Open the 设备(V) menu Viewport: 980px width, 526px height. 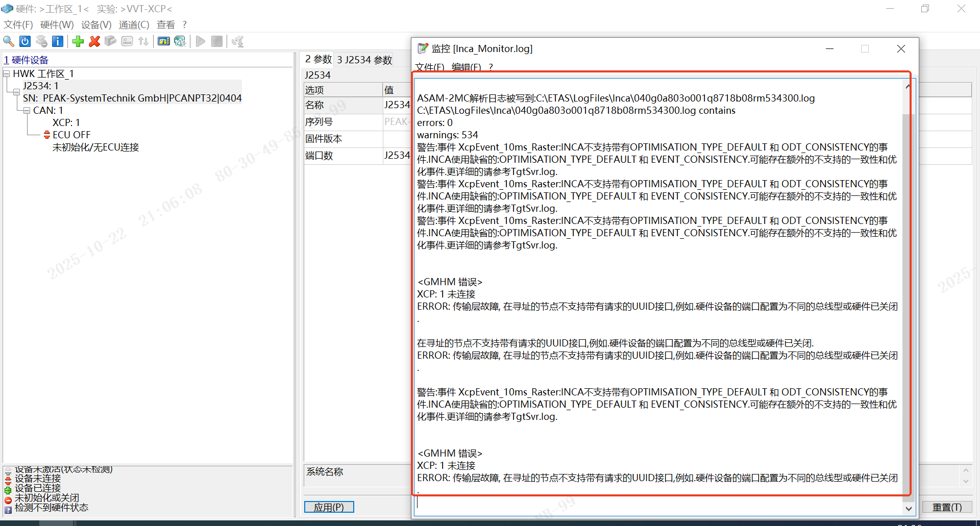[x=96, y=25]
